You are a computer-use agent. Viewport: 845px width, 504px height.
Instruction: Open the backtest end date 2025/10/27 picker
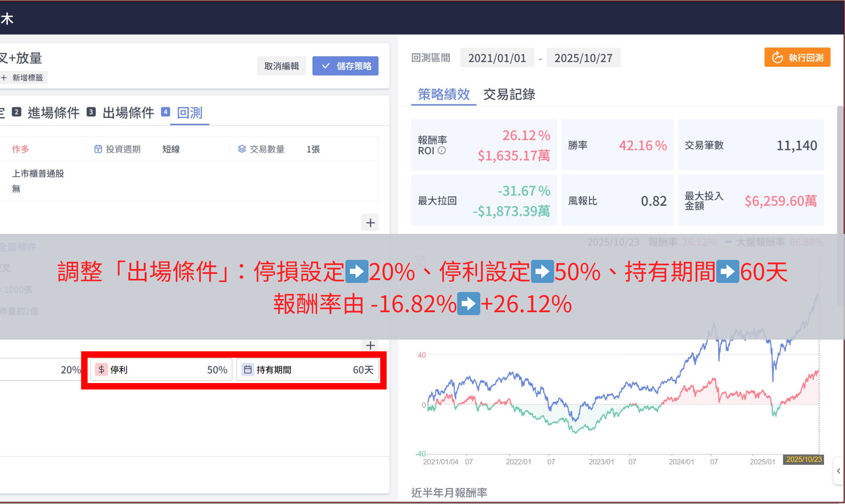click(584, 57)
